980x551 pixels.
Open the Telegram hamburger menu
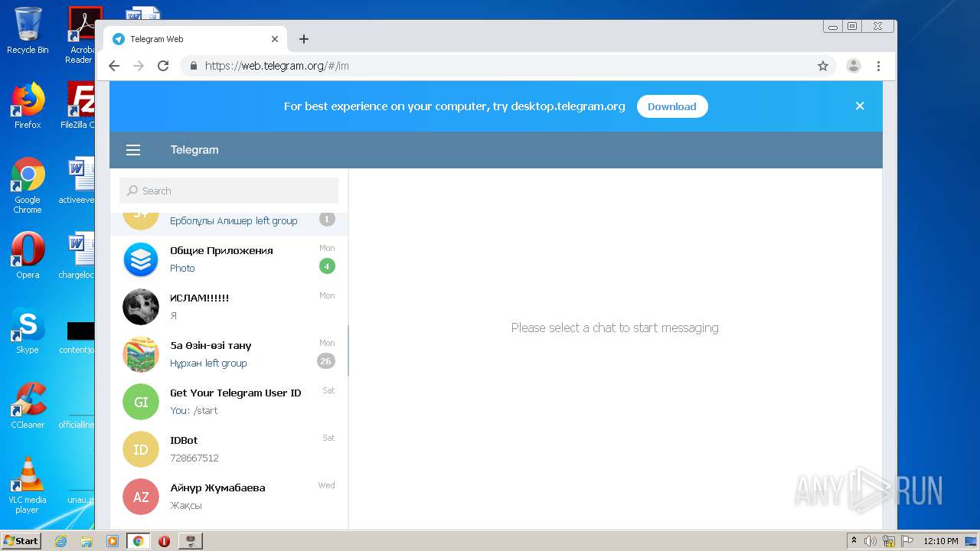[x=133, y=150]
